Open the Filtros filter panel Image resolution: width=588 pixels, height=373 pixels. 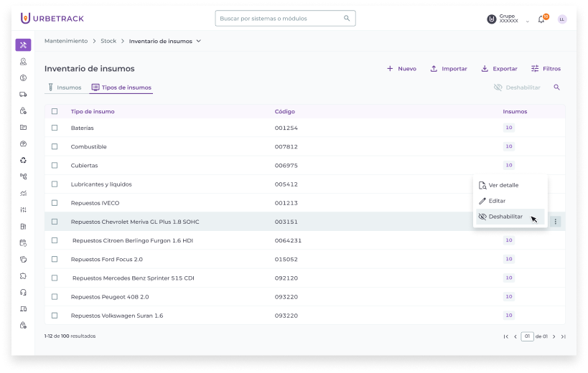tap(546, 69)
